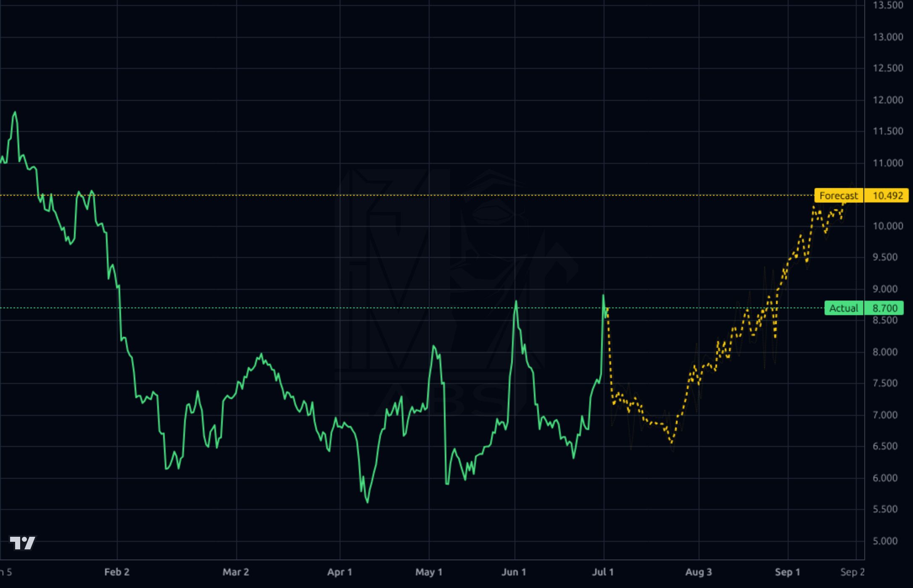
Task: Click the Jun 1 date label
Action: pos(514,572)
